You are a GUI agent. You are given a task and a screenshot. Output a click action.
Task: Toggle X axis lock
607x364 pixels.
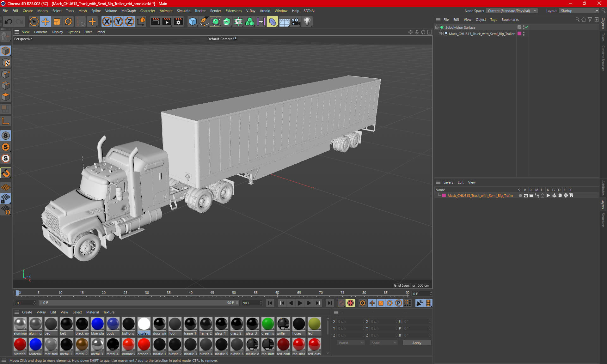coord(107,21)
